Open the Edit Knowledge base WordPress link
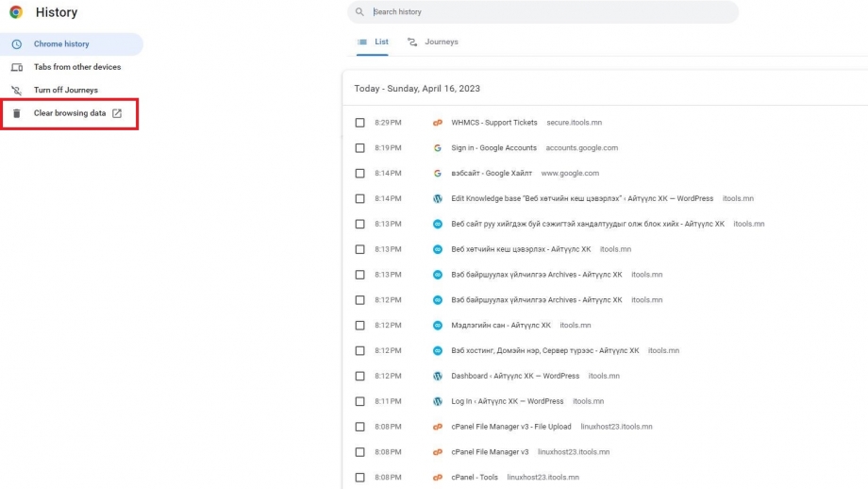The width and height of the screenshot is (868, 489). tap(582, 198)
